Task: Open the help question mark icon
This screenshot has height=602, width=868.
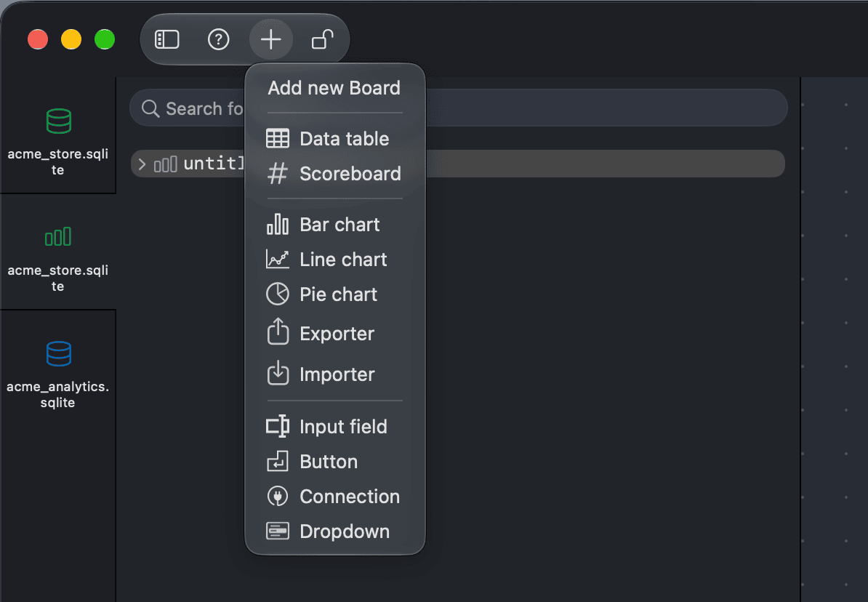Action: pyautogui.click(x=219, y=40)
